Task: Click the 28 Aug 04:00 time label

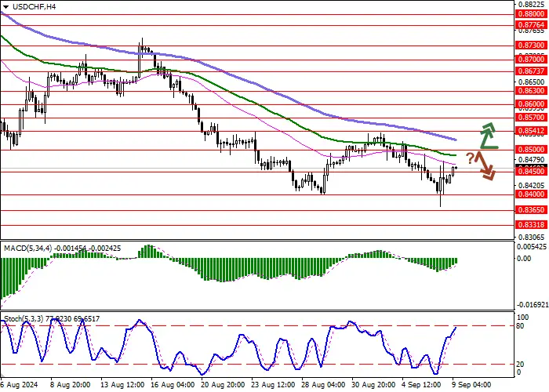Action: point(323,385)
